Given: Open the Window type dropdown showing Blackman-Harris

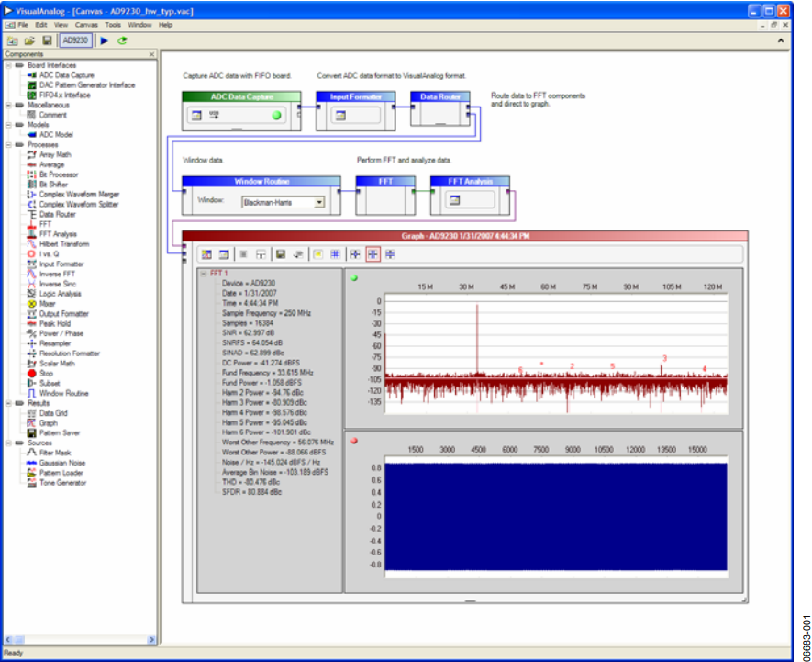Looking at the screenshot, I should click(x=319, y=202).
